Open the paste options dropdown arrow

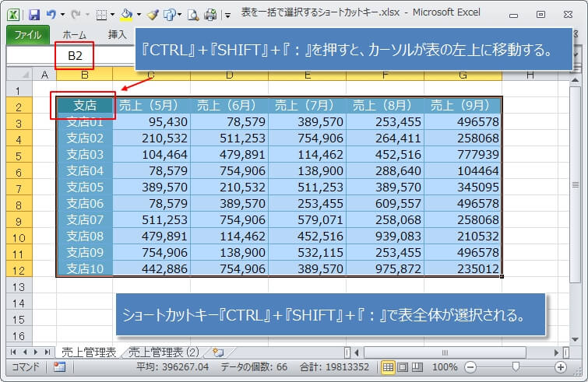coord(179,15)
